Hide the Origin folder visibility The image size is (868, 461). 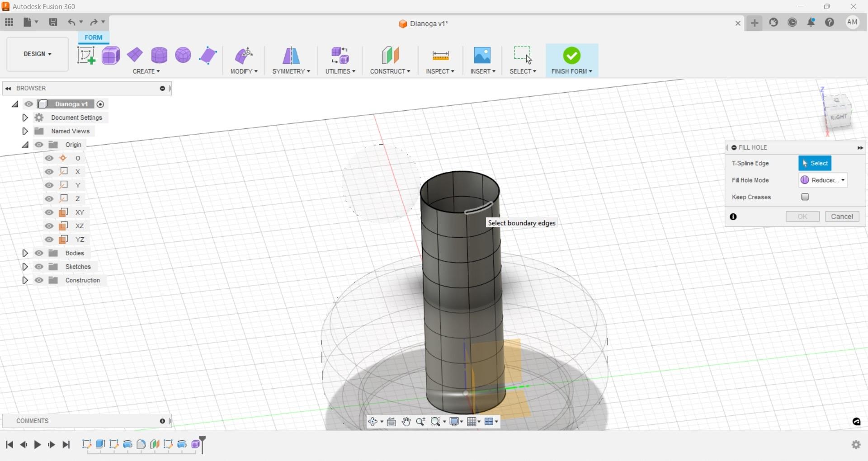point(39,145)
